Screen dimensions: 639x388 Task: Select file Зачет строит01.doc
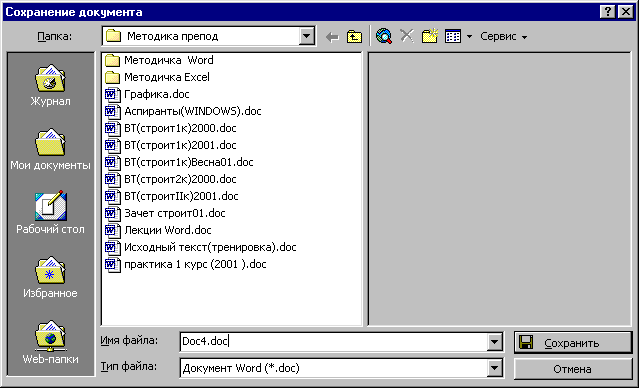pos(165,213)
